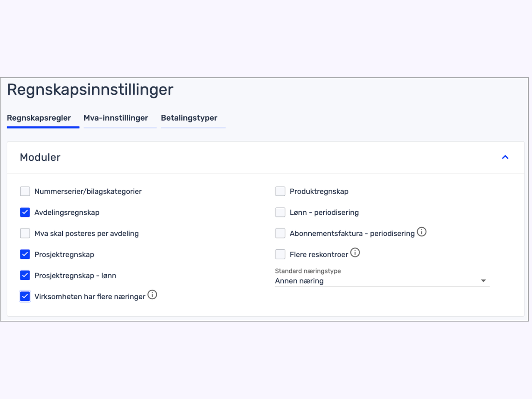Uncheck the Avdelingsregnskap checkbox
Image resolution: width=532 pixels, height=399 pixels.
pyautogui.click(x=25, y=212)
